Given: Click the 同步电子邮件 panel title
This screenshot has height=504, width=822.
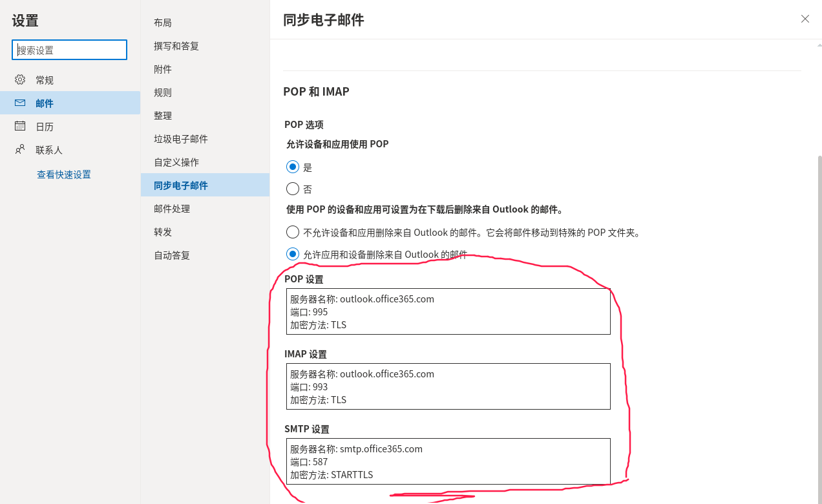Looking at the screenshot, I should 324,20.
